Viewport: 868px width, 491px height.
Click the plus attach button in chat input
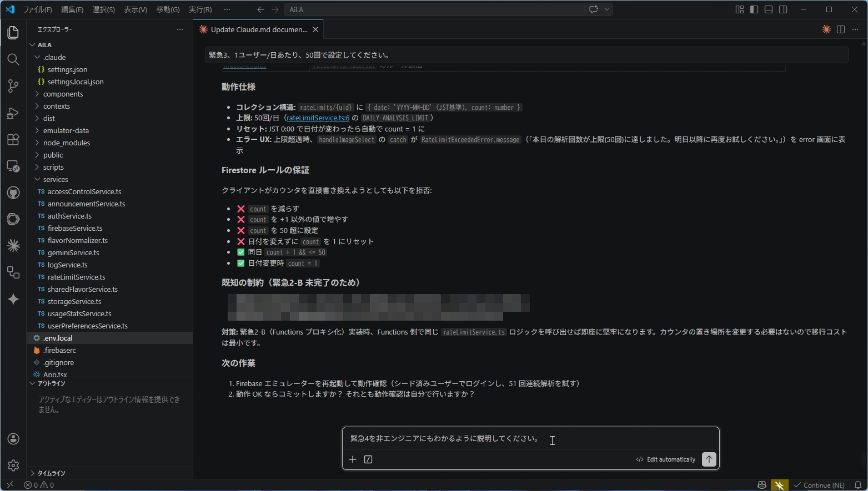coord(353,459)
